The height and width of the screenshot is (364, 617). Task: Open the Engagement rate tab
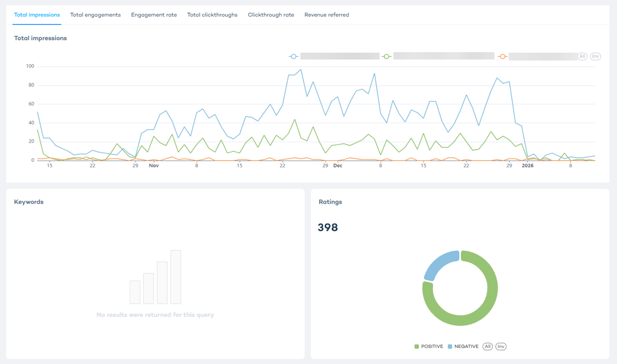[154, 15]
